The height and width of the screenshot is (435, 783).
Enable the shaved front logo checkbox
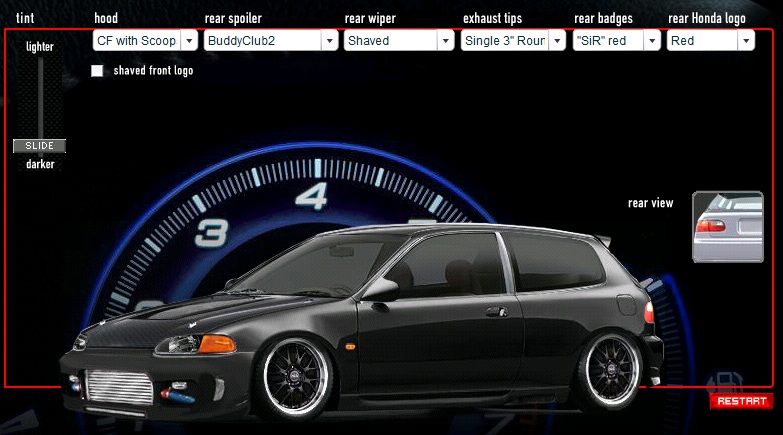97,71
